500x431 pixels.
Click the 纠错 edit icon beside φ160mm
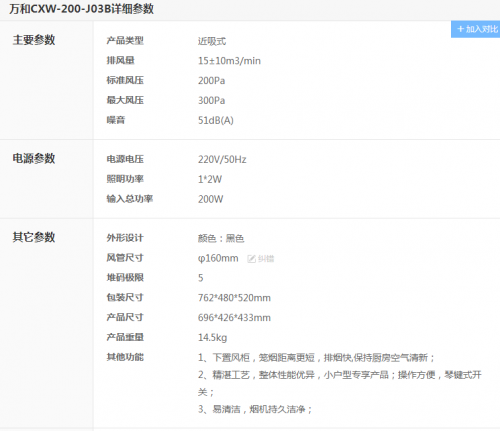251,259
